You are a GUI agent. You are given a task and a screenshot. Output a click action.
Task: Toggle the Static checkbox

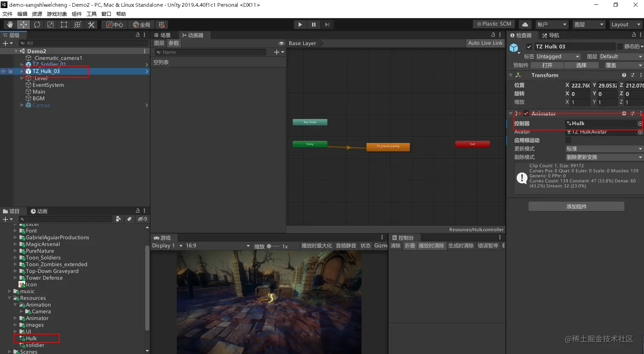(x=620, y=46)
